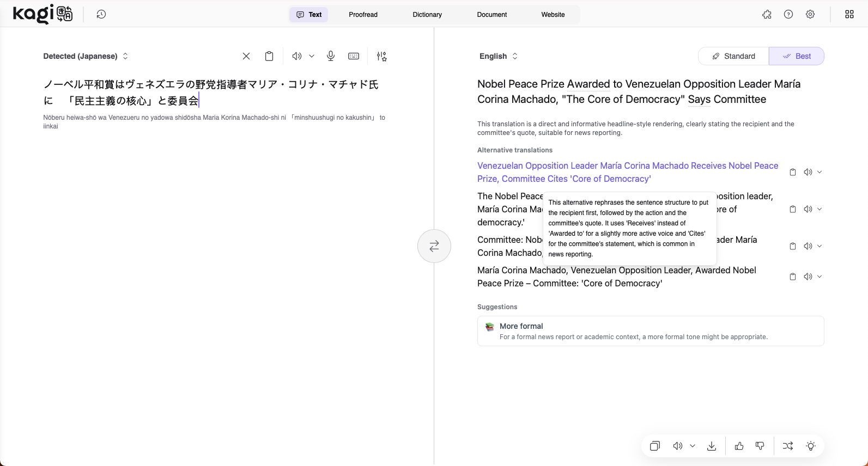Play translation audio in bottom toolbar

[x=678, y=446]
